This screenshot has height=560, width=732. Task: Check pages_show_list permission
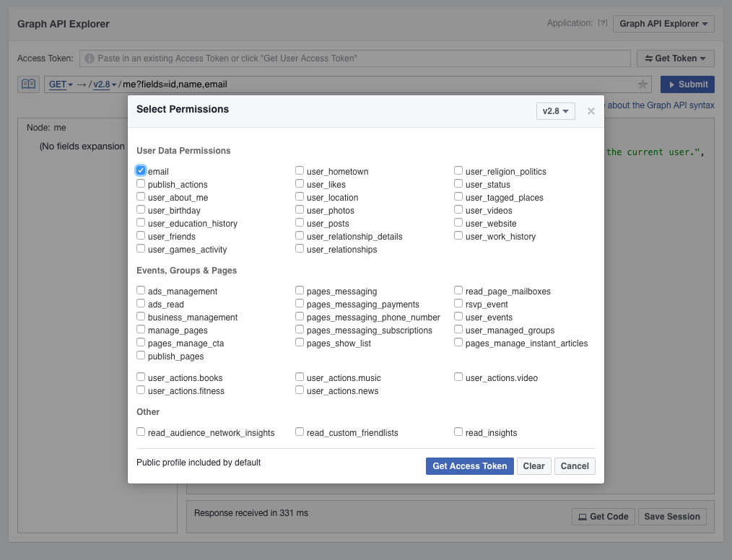click(300, 343)
